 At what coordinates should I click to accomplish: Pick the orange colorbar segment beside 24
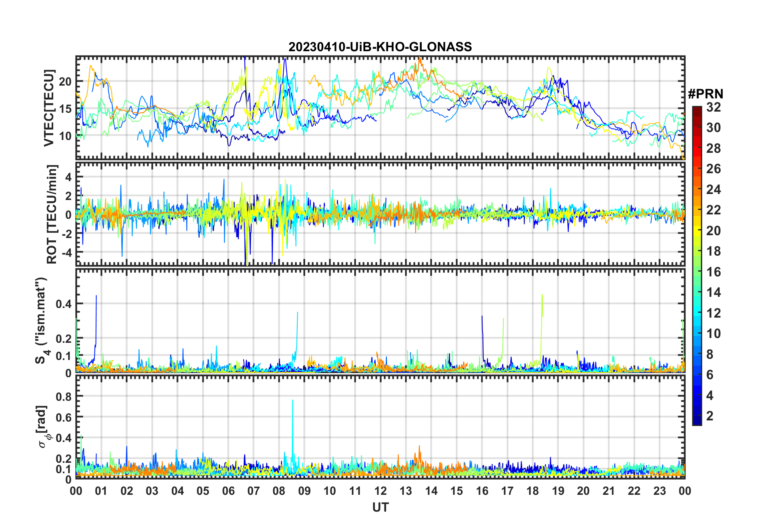pyautogui.click(x=697, y=189)
